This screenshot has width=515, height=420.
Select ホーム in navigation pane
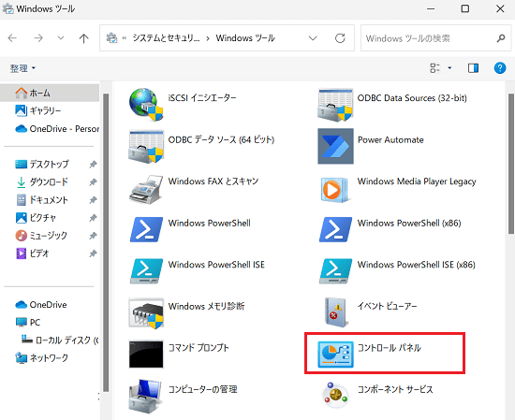(x=50, y=93)
